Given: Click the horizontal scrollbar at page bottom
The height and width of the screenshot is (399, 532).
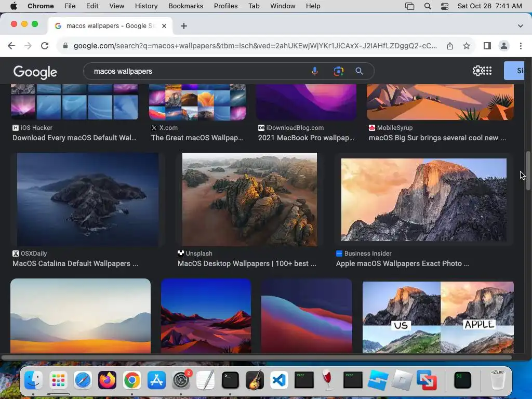Looking at the screenshot, I should [x=257, y=357].
